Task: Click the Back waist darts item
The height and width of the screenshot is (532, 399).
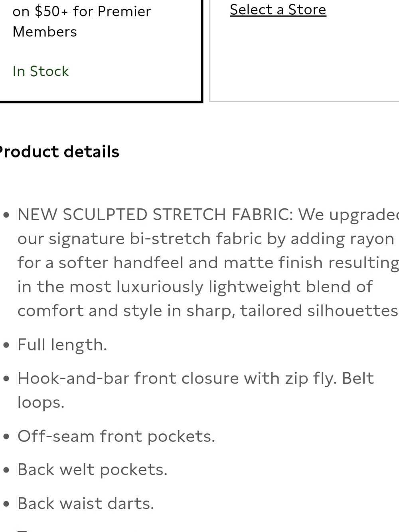Action: pyautogui.click(x=85, y=503)
